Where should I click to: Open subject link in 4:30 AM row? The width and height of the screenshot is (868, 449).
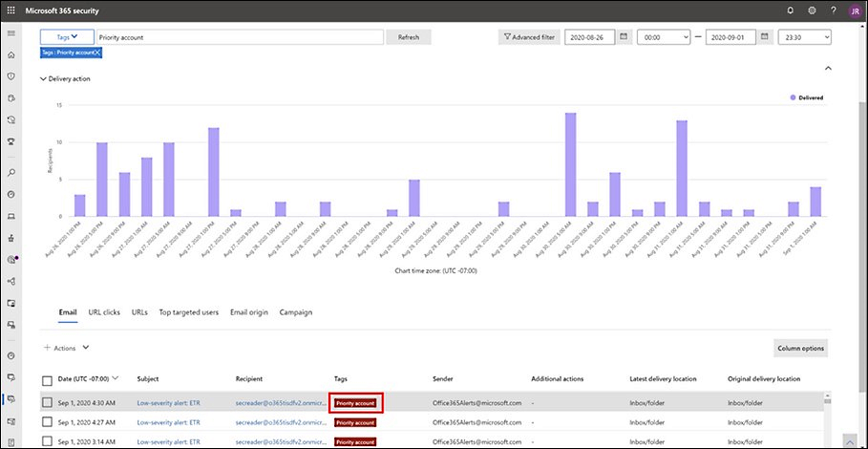pyautogui.click(x=168, y=403)
